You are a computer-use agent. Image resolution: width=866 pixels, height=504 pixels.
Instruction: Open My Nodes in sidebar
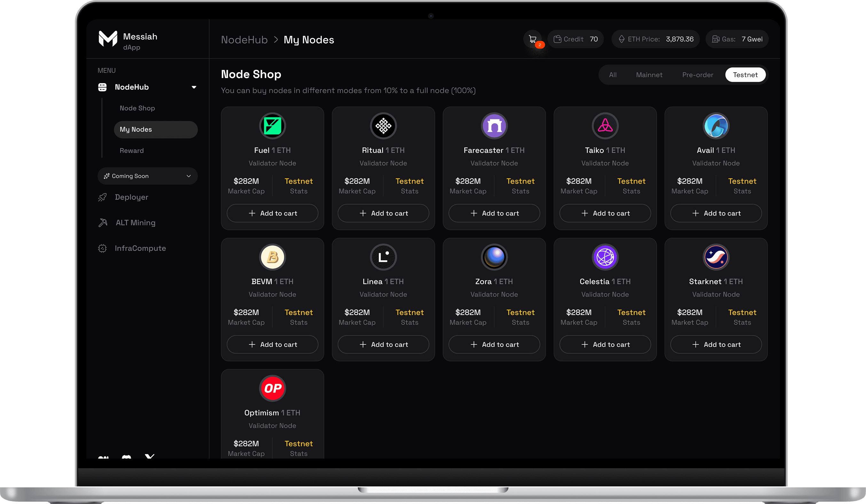pyautogui.click(x=156, y=130)
